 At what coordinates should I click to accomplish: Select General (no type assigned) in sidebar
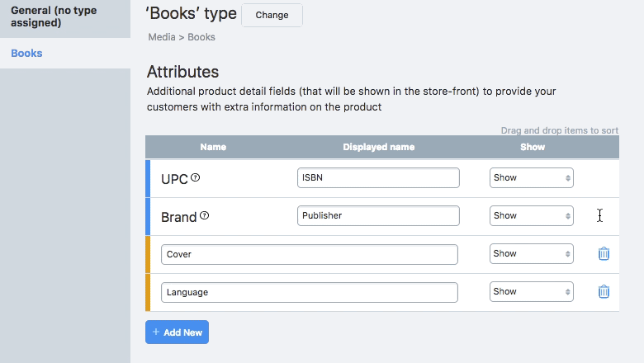[54, 16]
